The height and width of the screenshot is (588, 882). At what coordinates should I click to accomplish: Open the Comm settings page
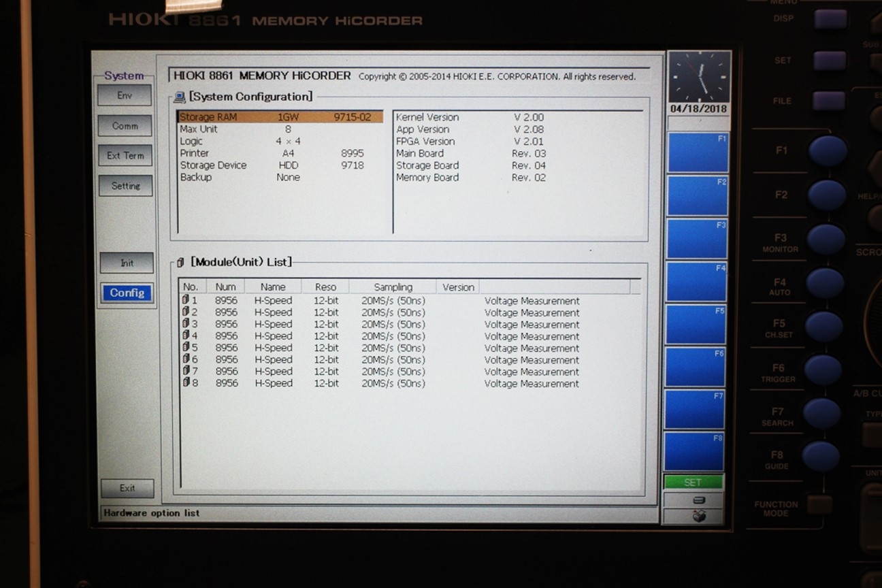[x=125, y=126]
